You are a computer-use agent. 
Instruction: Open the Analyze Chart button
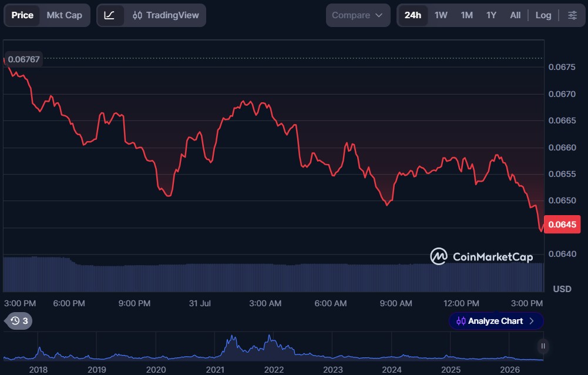click(x=496, y=321)
